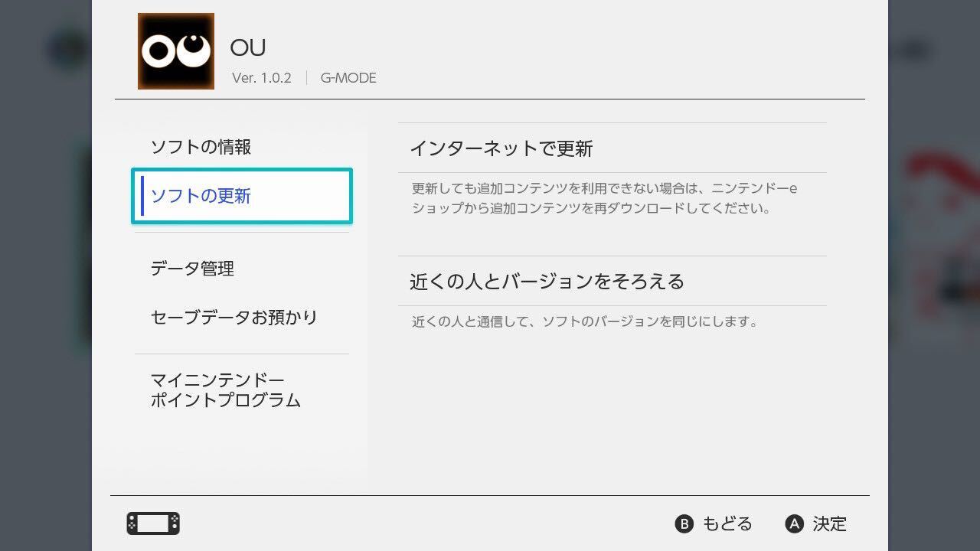Click the Ver. 1.0.2 version text

tap(262, 78)
